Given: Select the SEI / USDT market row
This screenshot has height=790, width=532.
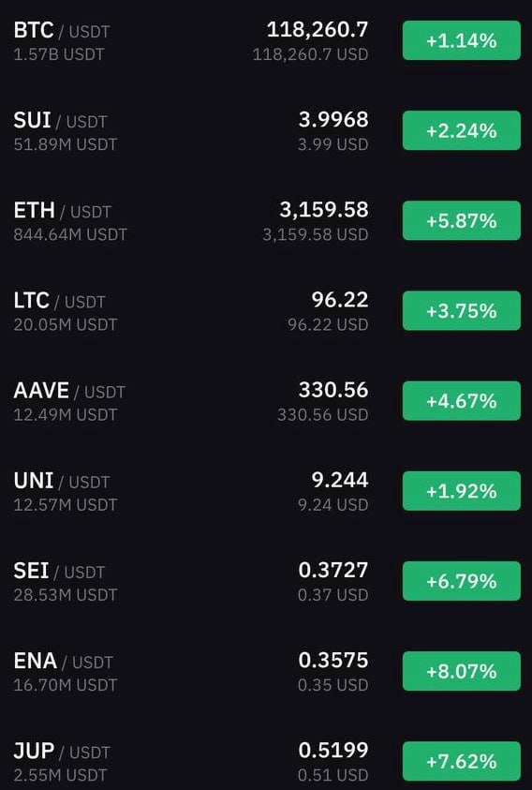Looking at the screenshot, I should point(266,581).
